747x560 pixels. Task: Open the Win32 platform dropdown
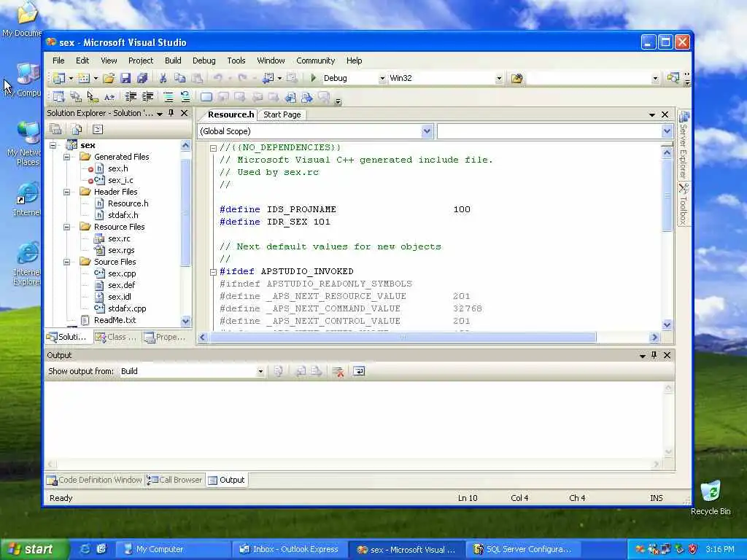pos(499,79)
